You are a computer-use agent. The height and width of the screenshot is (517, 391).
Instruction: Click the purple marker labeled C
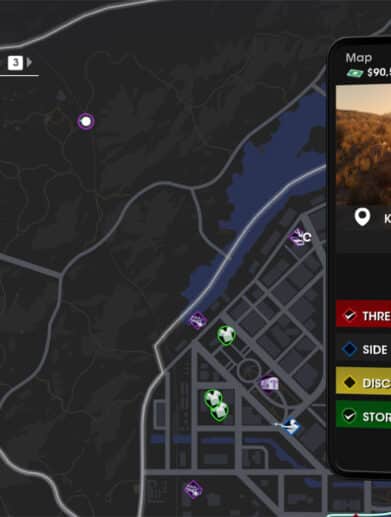tap(300, 237)
